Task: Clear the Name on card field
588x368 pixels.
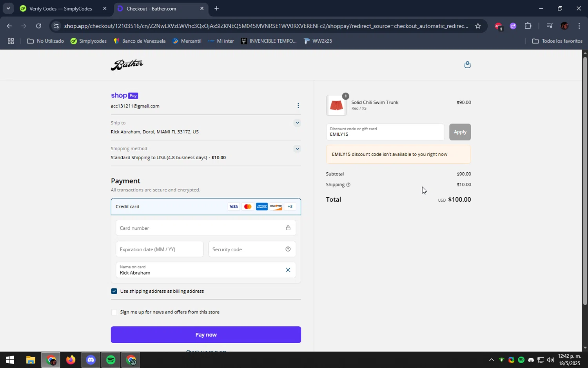Action: [288, 270]
